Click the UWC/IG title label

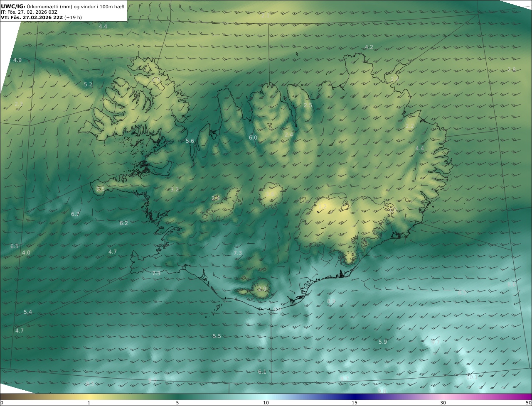click(x=13, y=6)
